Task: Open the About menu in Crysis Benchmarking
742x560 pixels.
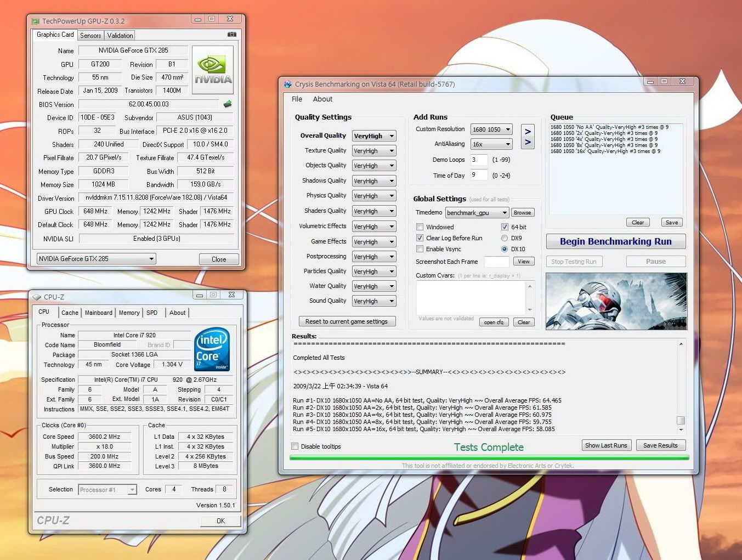Action: [x=322, y=99]
